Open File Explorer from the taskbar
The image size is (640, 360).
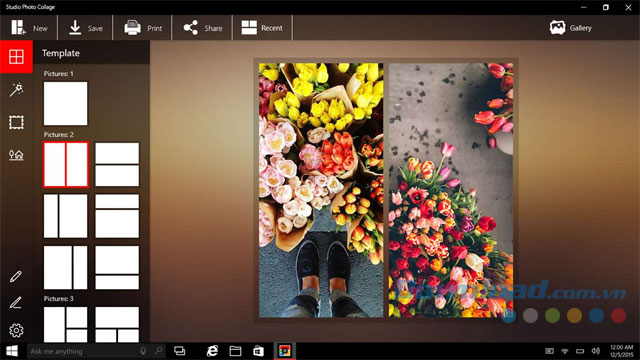[x=235, y=351]
